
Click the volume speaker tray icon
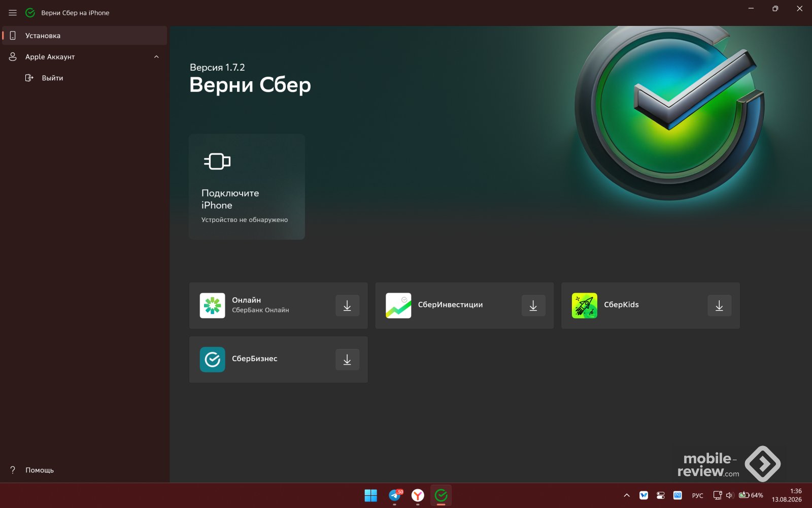click(730, 495)
